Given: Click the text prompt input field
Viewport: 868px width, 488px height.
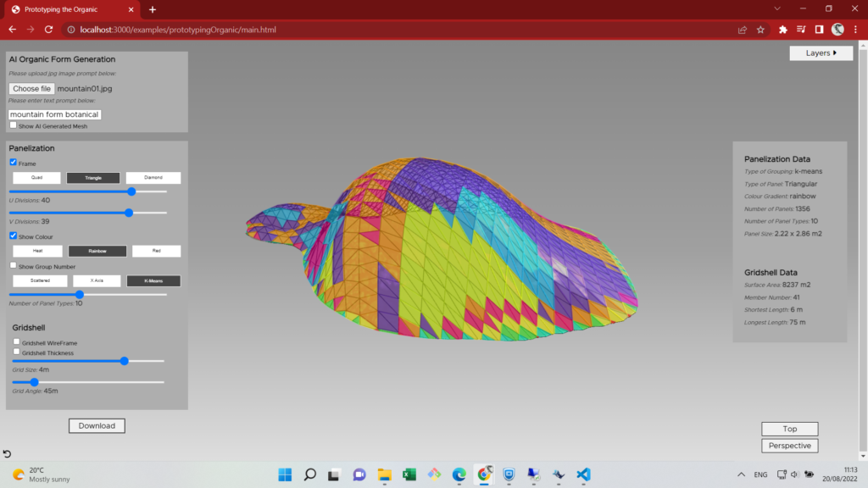Looking at the screenshot, I should pos(55,114).
